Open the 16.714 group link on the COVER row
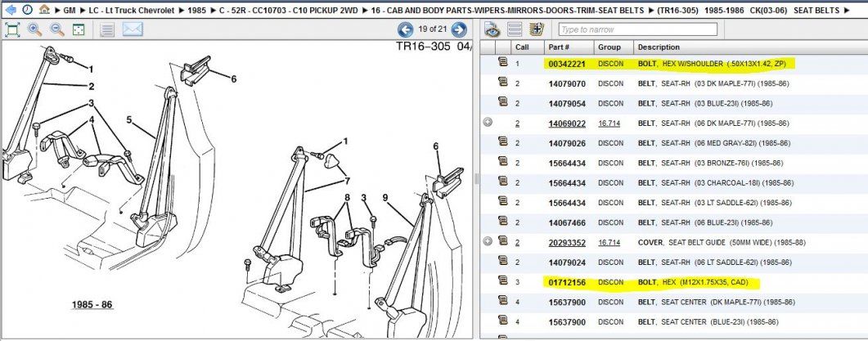This screenshot has height=341, width=868. (609, 243)
